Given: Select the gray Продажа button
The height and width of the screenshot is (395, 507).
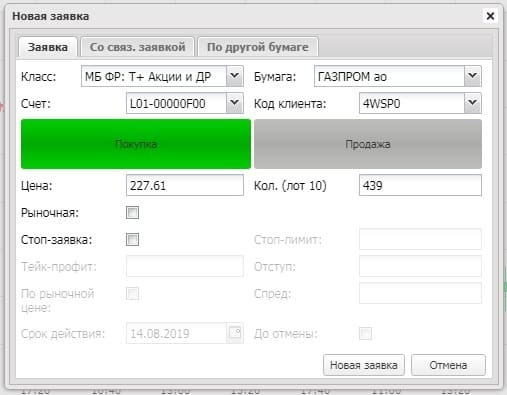Looking at the screenshot, I should click(368, 144).
